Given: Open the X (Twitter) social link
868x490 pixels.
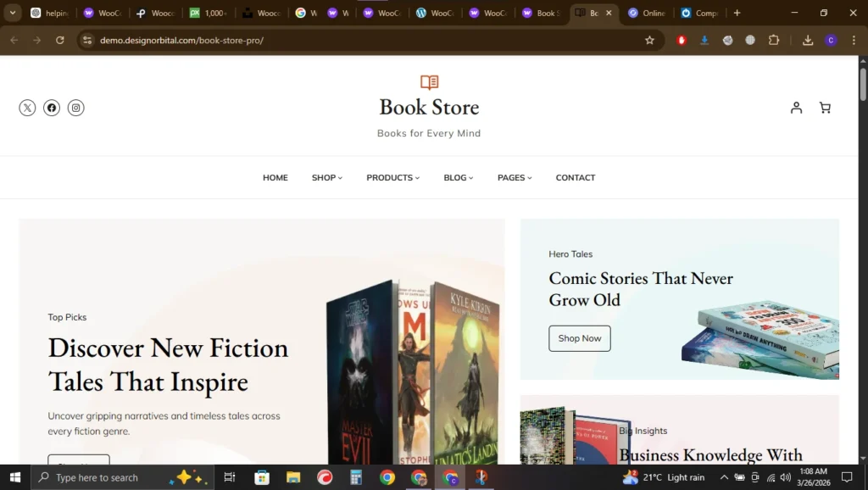Looking at the screenshot, I should tap(27, 108).
